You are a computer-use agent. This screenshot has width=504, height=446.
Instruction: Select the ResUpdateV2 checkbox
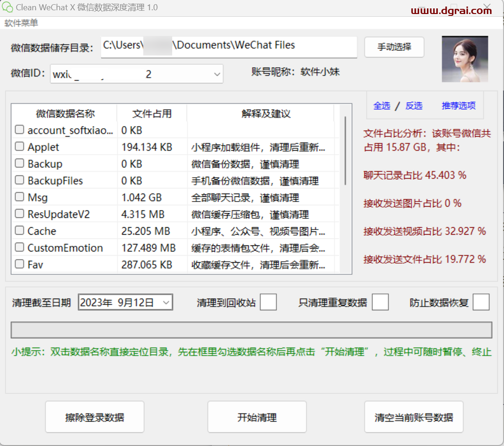20,214
